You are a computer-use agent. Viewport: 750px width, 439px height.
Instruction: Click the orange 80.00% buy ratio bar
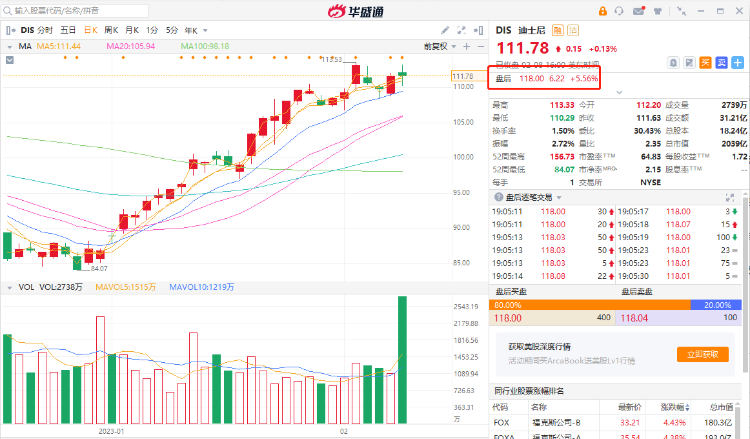(x=590, y=305)
